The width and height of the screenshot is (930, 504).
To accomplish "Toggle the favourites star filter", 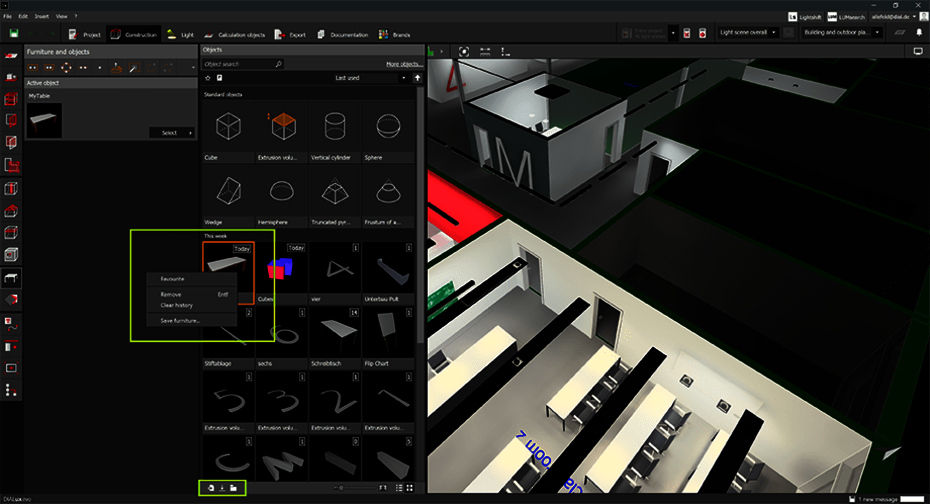I will pos(207,77).
